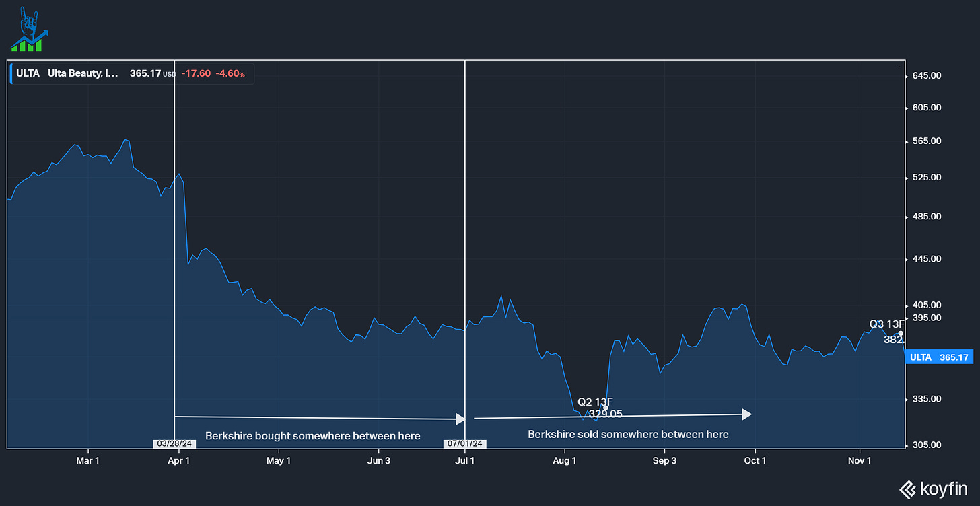Click the 395.00 price axis label

[926, 318]
